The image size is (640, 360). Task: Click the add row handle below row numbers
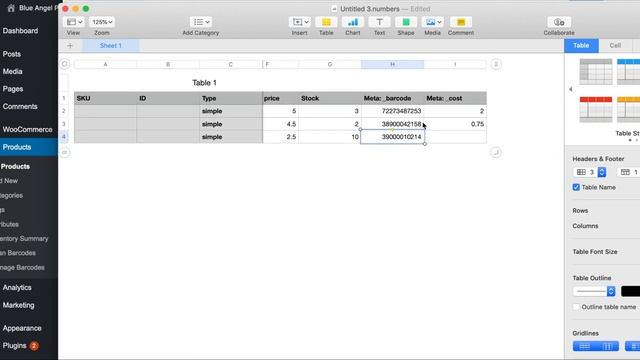(64, 152)
